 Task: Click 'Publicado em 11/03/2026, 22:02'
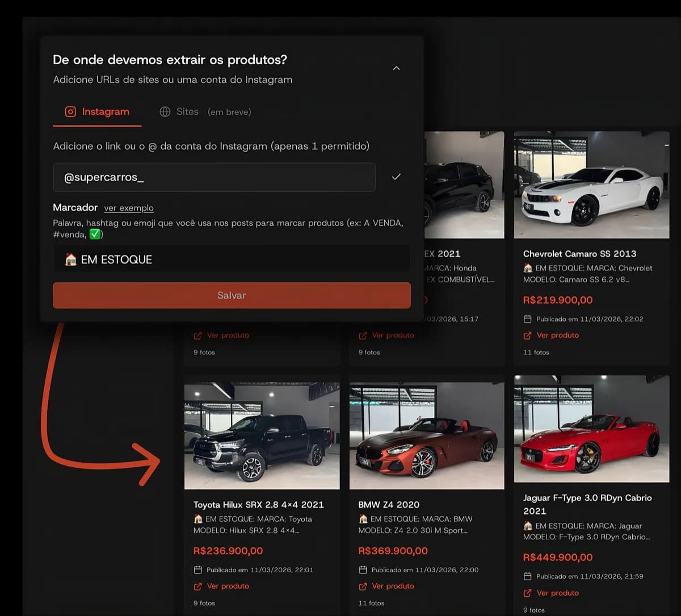tap(590, 319)
